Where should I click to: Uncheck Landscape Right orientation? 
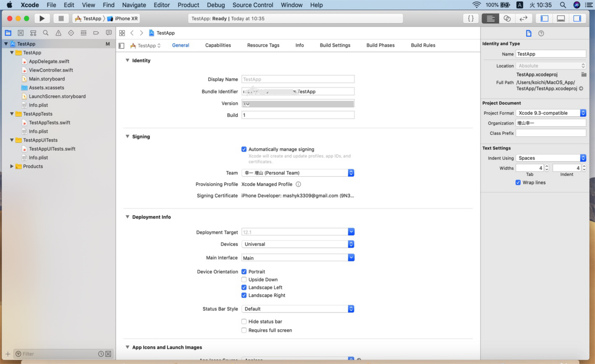tap(244, 295)
